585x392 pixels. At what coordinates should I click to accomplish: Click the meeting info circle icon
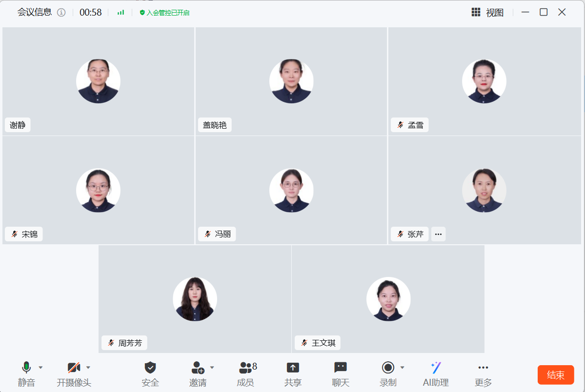point(61,13)
